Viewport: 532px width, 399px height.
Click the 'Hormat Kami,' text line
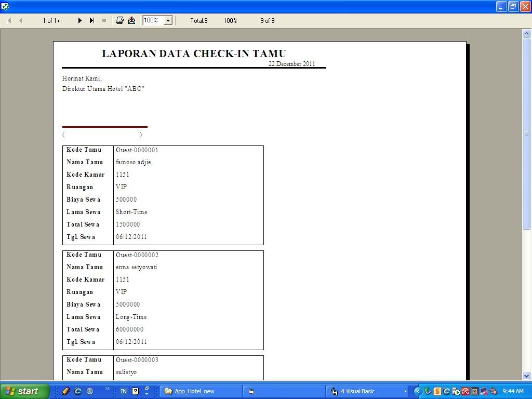[x=82, y=78]
